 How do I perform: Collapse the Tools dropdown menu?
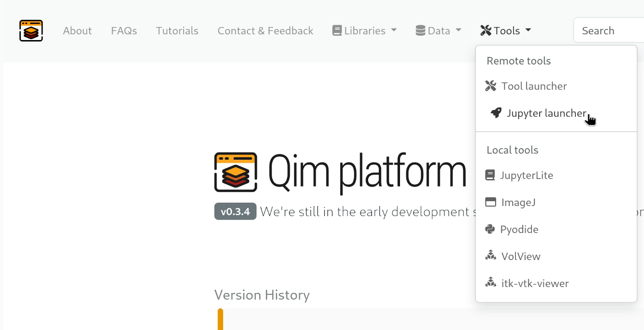coord(506,31)
